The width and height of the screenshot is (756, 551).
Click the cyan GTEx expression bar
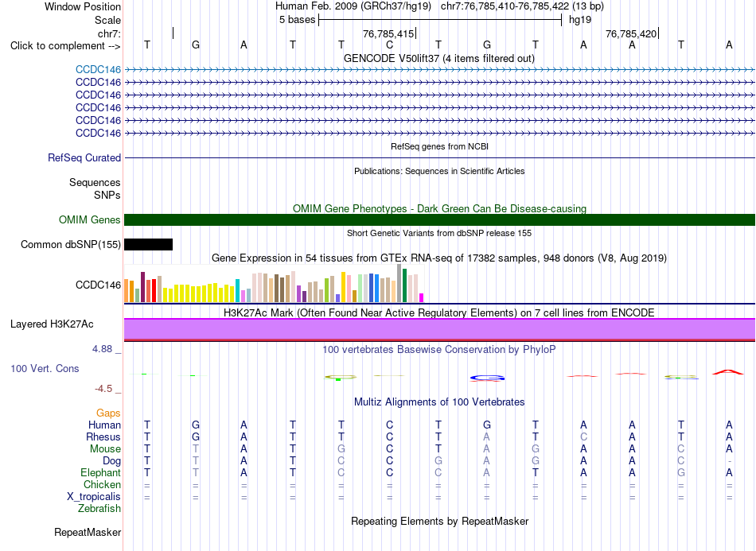coord(238,290)
